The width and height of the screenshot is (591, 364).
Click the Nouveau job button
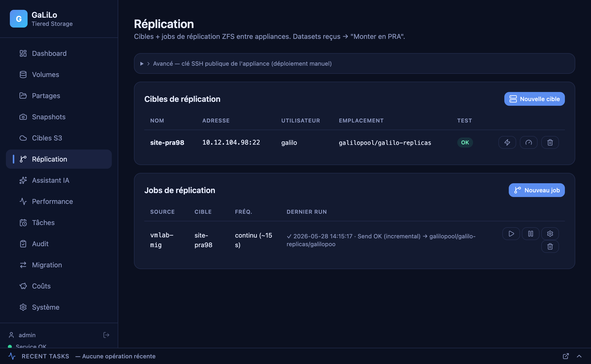(537, 190)
